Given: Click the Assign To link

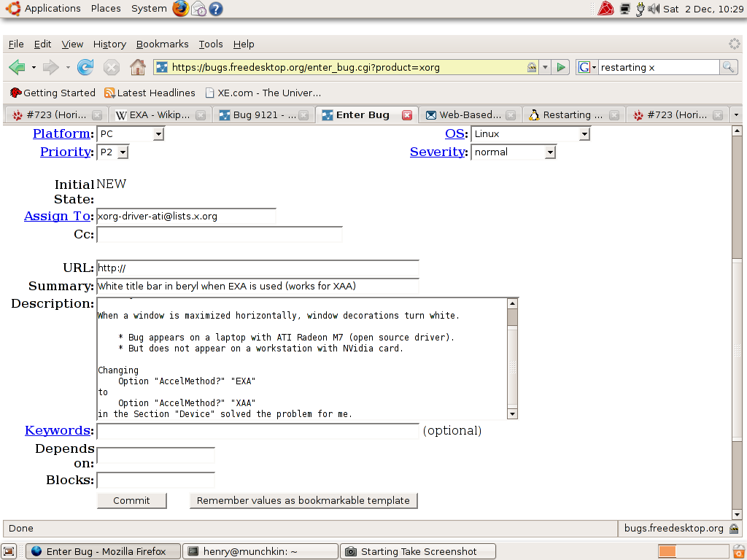Looking at the screenshot, I should tap(58, 216).
